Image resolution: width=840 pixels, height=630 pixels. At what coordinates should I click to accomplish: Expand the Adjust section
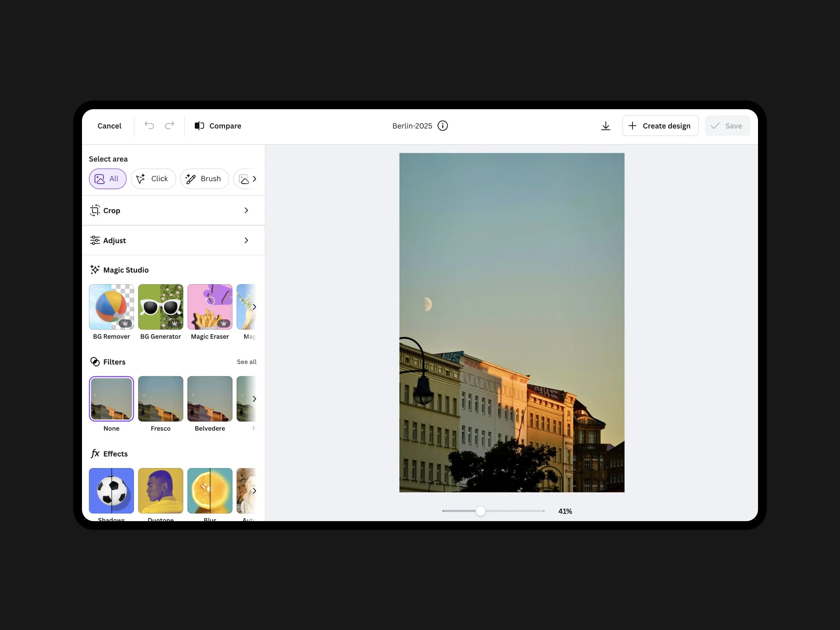coord(173,240)
